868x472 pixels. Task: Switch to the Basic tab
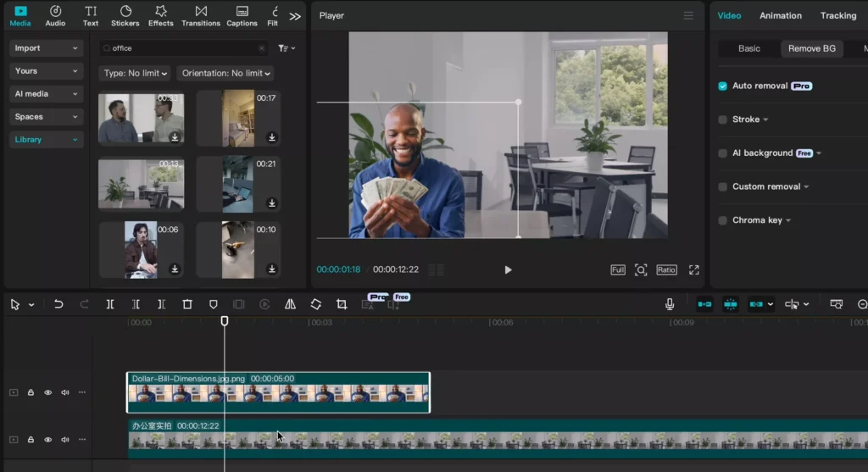(749, 48)
